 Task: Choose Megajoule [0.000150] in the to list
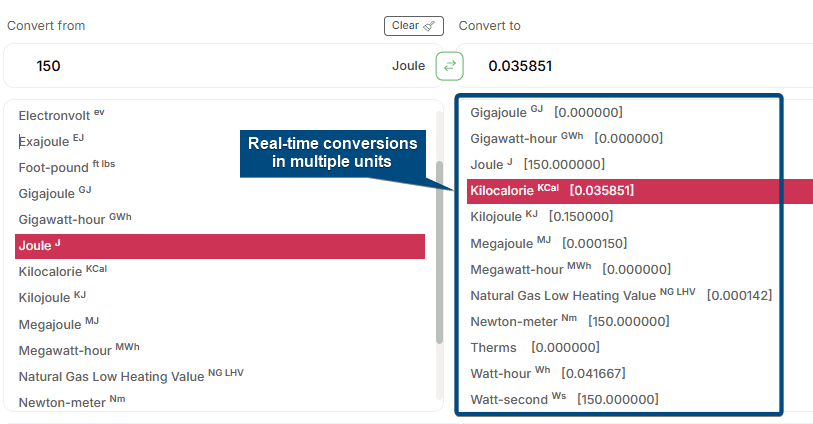[549, 243]
